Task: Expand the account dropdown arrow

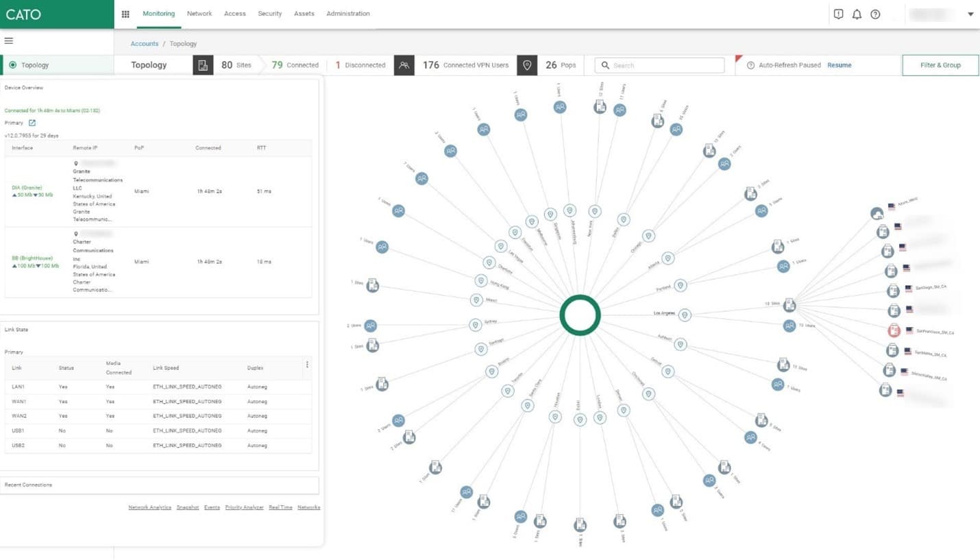Action: 970,14
